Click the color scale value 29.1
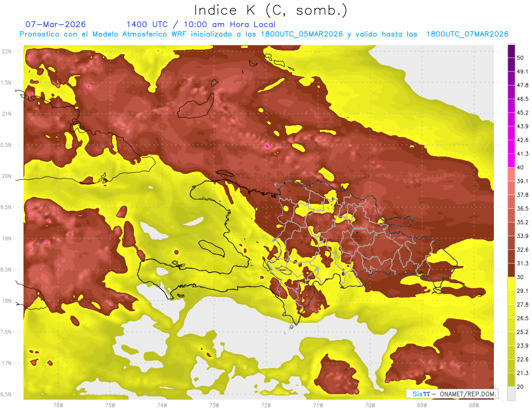Viewport: 532px width, 411px height. (x=523, y=291)
